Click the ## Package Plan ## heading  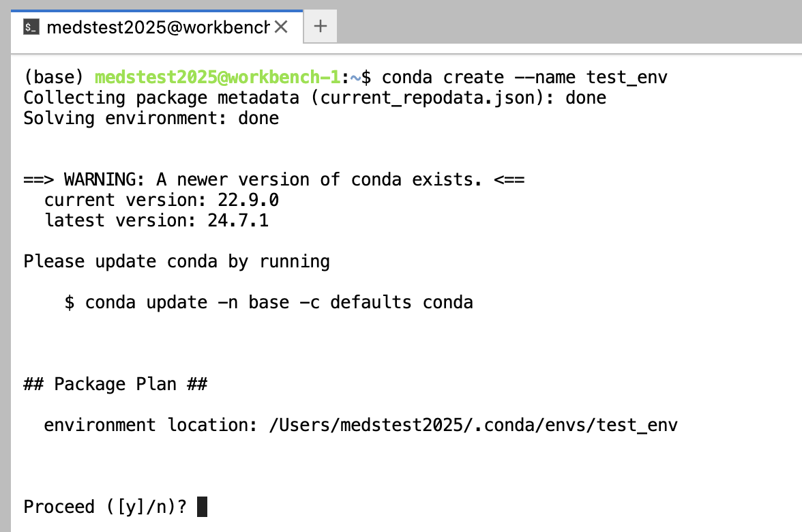pos(116,384)
